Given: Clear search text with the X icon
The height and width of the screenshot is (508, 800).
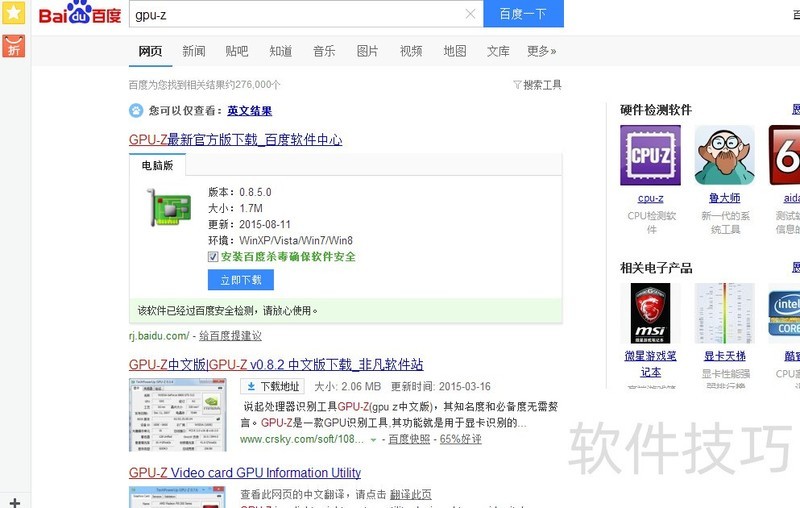Looking at the screenshot, I should (470, 14).
